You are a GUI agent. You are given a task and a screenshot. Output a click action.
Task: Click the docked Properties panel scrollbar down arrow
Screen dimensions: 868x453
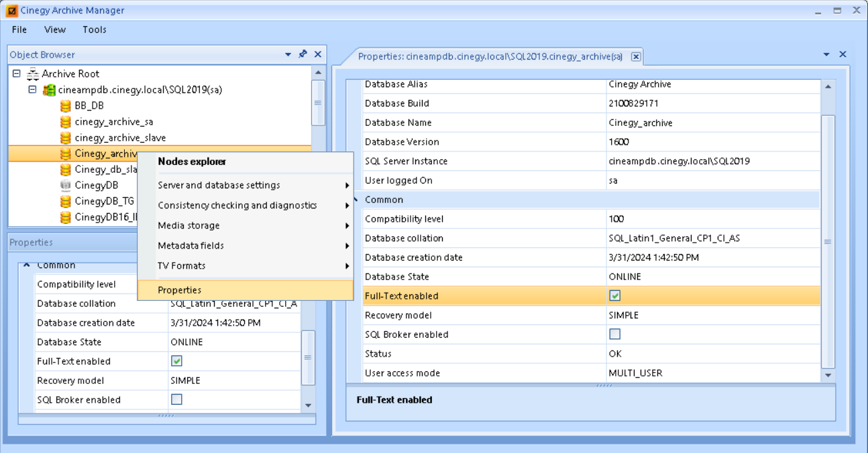point(308,405)
